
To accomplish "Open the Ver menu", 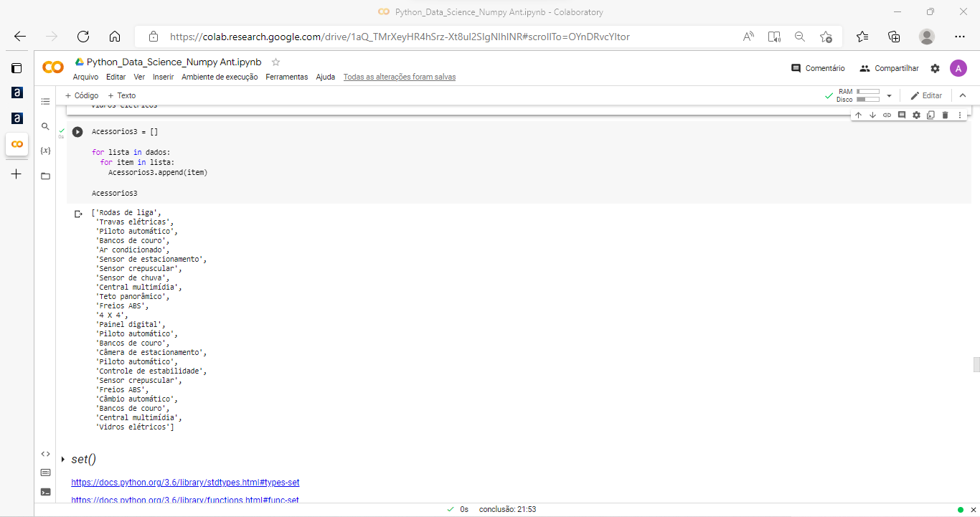I will click(x=139, y=77).
